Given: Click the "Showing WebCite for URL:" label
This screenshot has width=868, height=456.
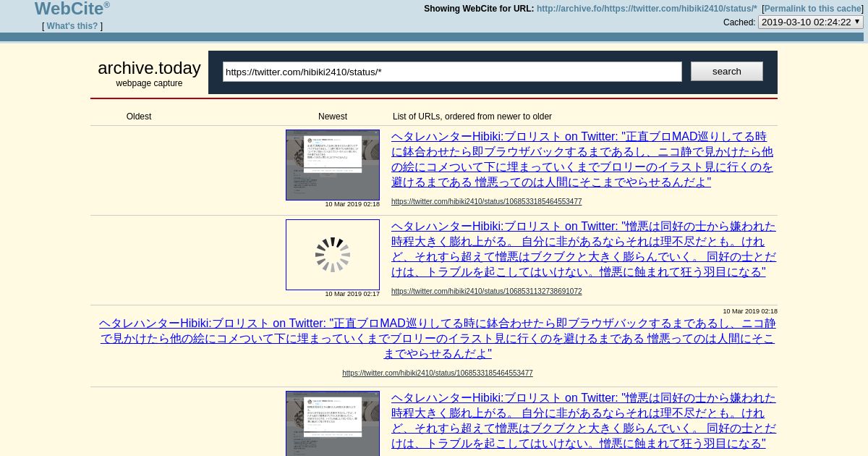Looking at the screenshot, I should [x=479, y=9].
